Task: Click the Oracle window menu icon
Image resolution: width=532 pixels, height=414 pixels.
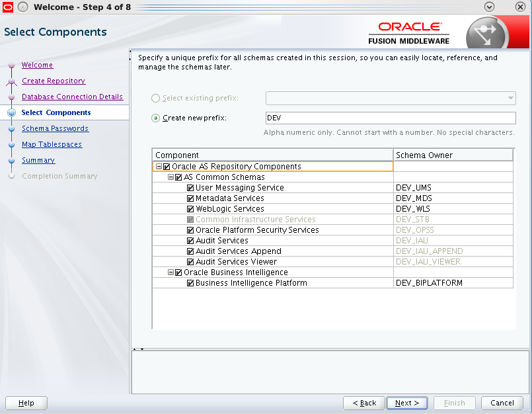Action: (7, 7)
